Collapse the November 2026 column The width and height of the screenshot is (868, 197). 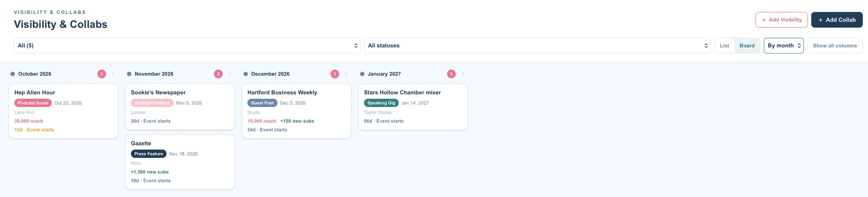pos(230,74)
